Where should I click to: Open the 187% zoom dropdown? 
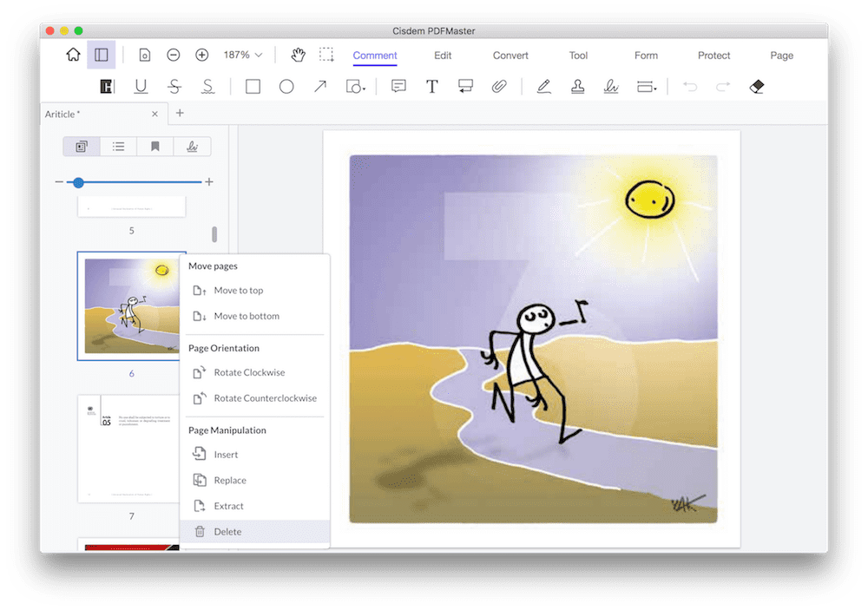click(242, 55)
